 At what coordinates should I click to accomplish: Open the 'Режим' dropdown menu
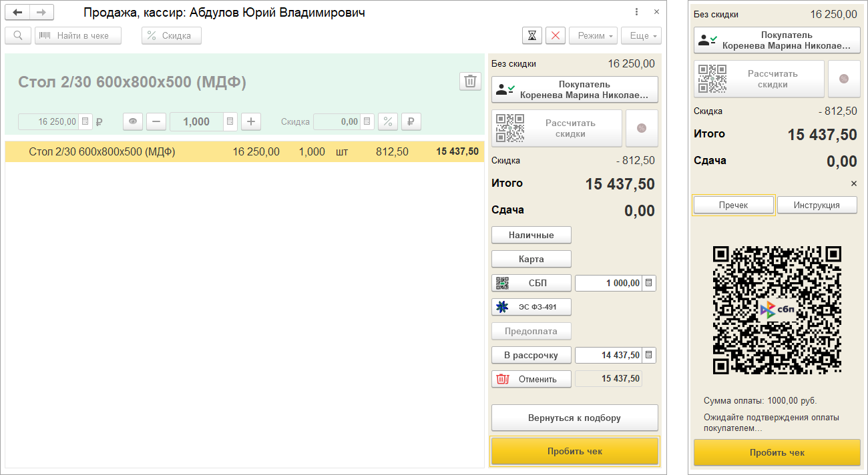594,35
